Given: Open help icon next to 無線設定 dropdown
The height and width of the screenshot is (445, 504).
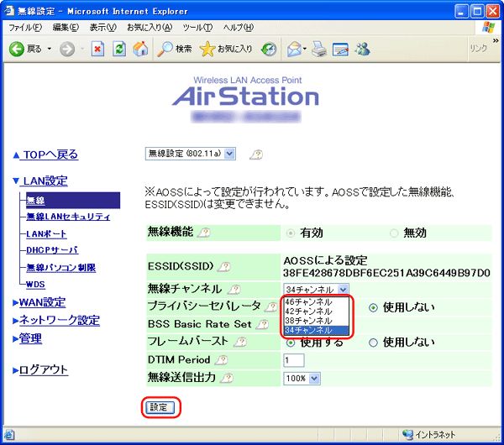Looking at the screenshot, I should (256, 154).
